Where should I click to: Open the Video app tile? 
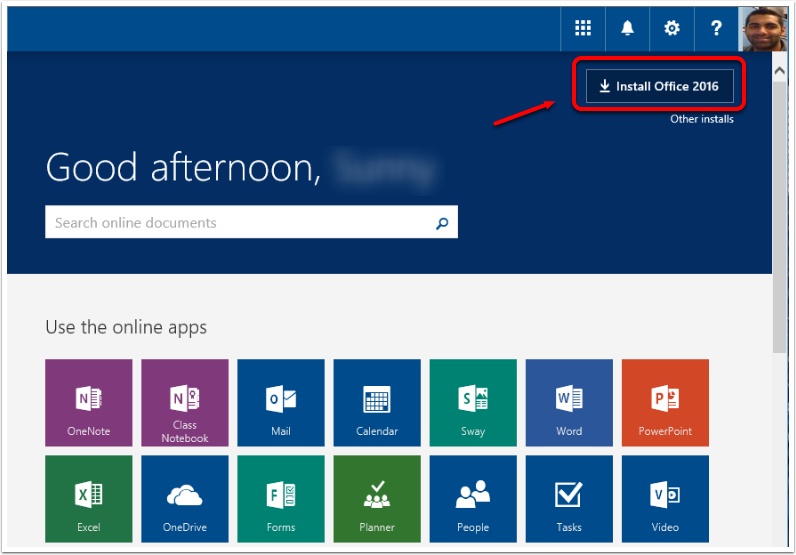click(x=665, y=499)
